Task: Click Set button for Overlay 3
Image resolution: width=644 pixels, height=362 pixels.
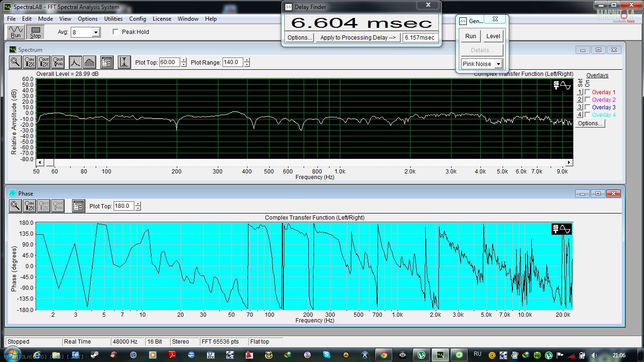Action: point(580,107)
